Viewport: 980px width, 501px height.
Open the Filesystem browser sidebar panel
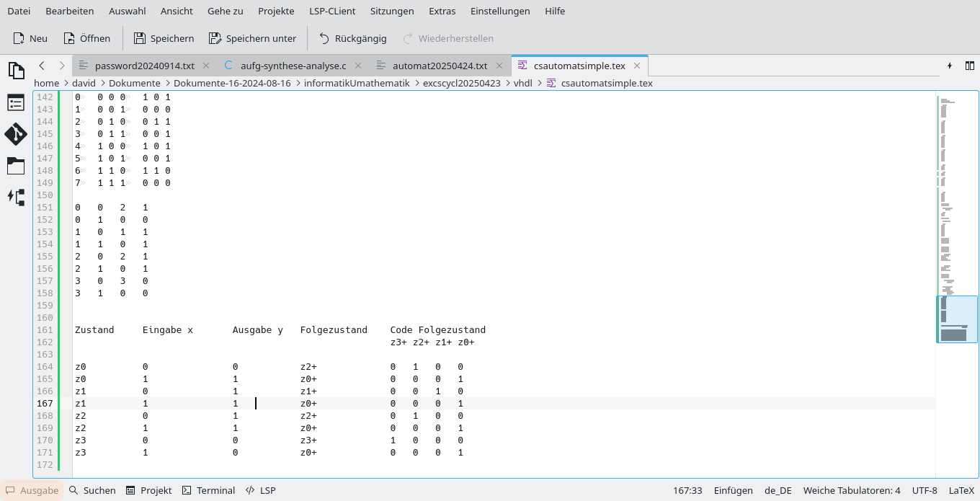click(x=16, y=166)
